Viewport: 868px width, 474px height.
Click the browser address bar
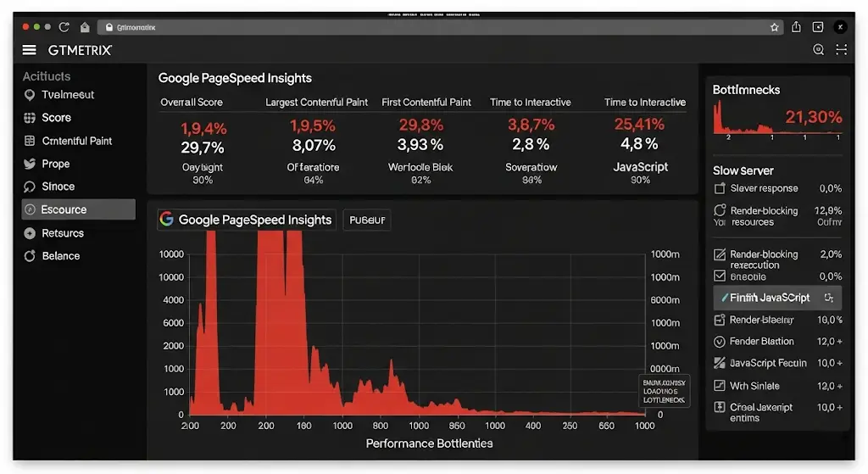440,27
